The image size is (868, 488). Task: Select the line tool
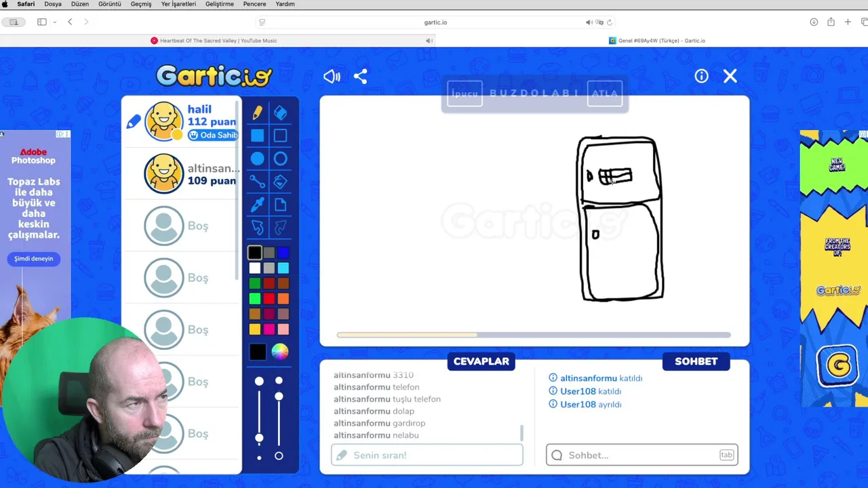[x=257, y=182]
